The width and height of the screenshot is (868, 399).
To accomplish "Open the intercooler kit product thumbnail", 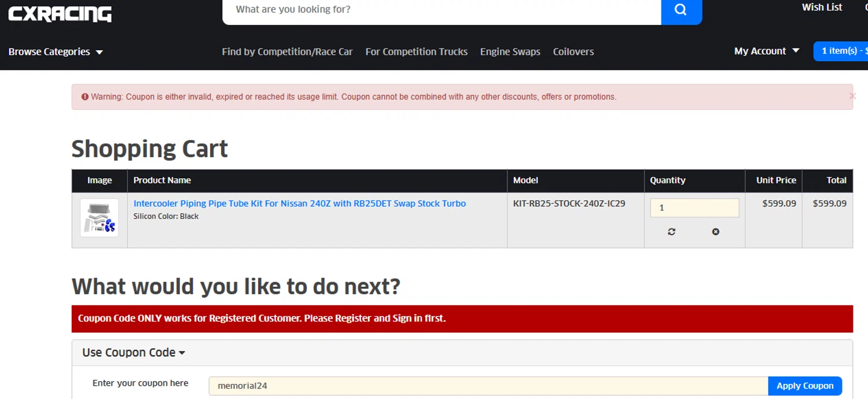I will click(x=100, y=218).
